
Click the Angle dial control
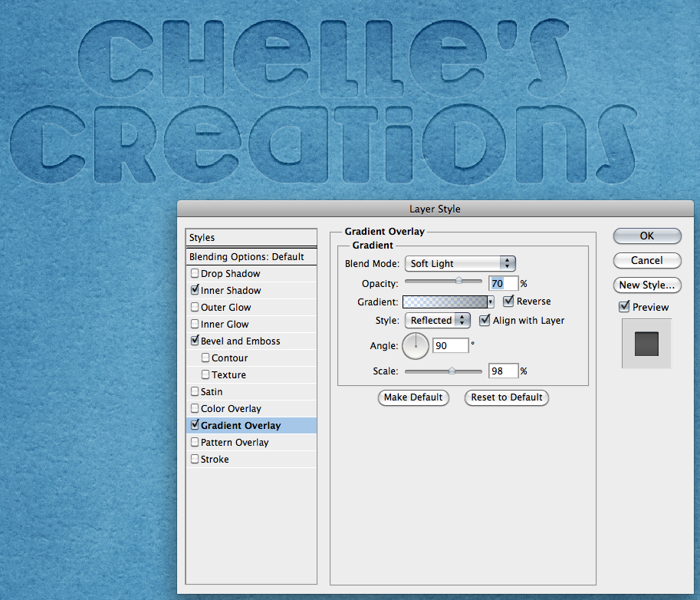click(416, 346)
